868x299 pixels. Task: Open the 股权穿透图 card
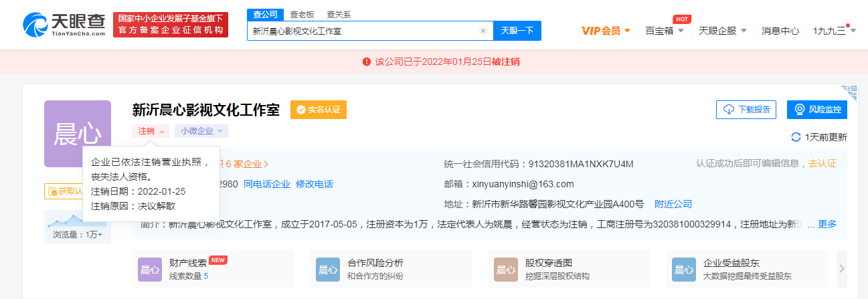[x=570, y=269]
